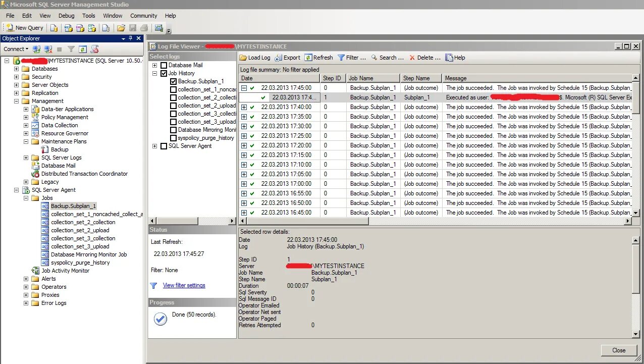Open Activity Monitor from the main toolbar
This screenshot has height=364, width=644.
tap(159, 28)
